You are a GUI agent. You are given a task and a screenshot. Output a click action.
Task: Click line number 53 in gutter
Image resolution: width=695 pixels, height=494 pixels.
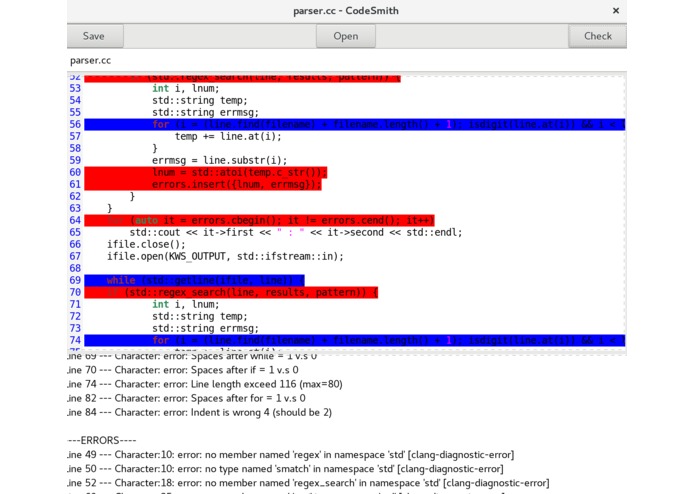click(x=75, y=89)
